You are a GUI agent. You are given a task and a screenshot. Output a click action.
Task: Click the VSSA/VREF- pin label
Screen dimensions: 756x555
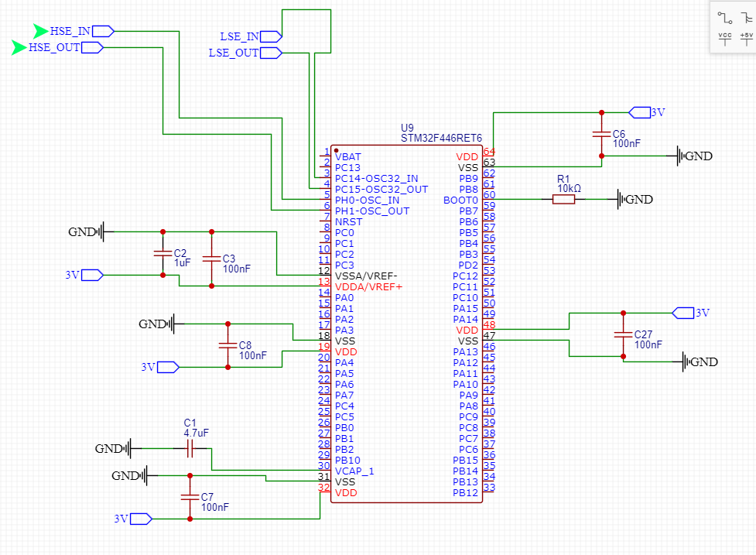(x=367, y=276)
